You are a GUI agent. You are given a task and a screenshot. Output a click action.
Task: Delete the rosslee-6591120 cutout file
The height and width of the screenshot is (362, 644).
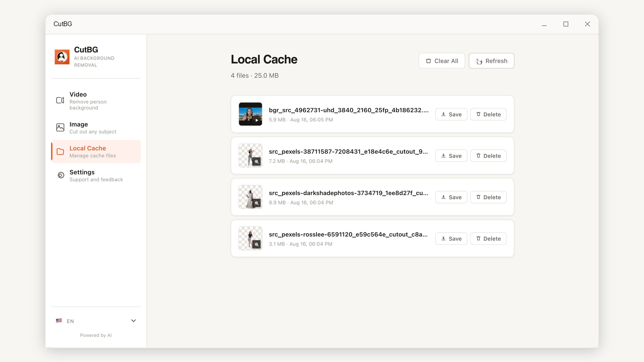(x=488, y=239)
